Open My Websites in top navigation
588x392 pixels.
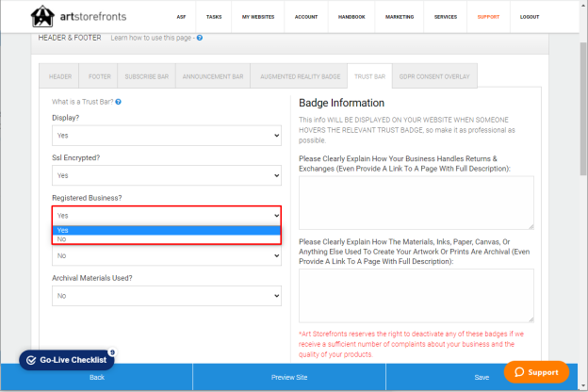coord(258,17)
